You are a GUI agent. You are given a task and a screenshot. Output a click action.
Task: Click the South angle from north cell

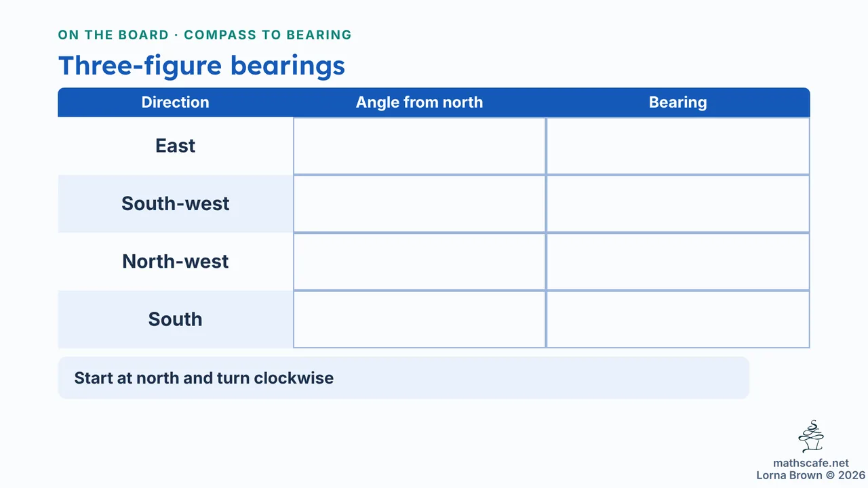(x=420, y=319)
